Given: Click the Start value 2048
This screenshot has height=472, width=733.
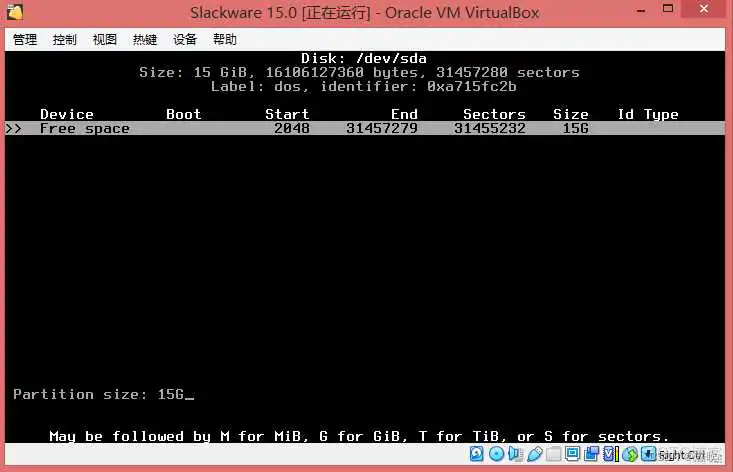Looking at the screenshot, I should pos(292,129).
